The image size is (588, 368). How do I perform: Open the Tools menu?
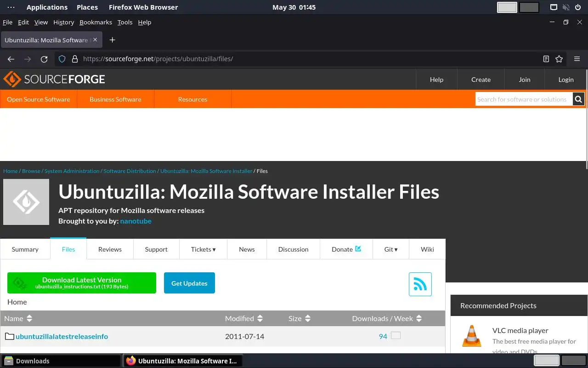pyautogui.click(x=125, y=22)
